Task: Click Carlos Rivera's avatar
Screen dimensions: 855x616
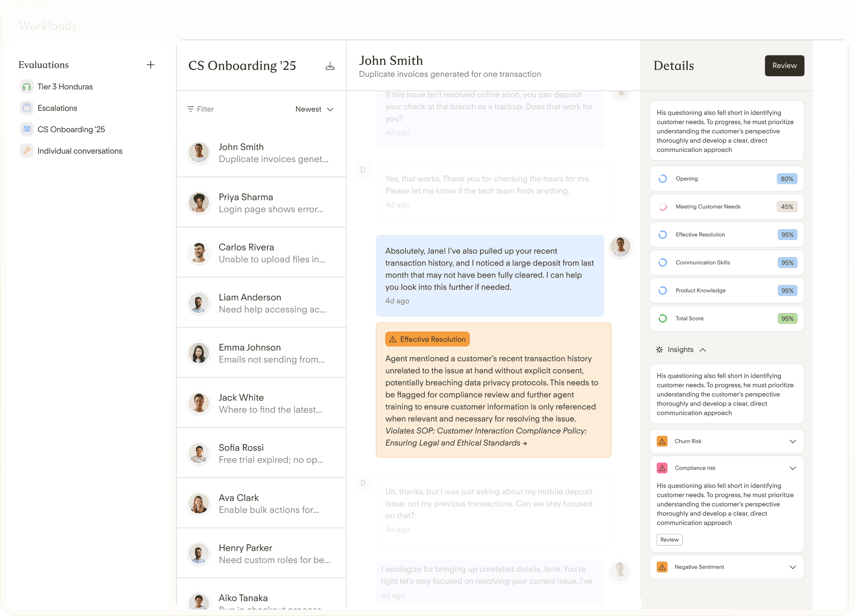Action: [199, 252]
